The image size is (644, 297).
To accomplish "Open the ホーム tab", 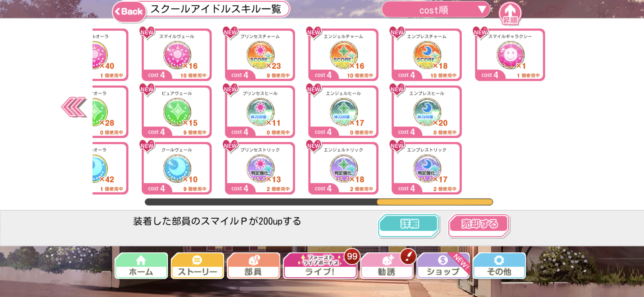I will 141,266.
